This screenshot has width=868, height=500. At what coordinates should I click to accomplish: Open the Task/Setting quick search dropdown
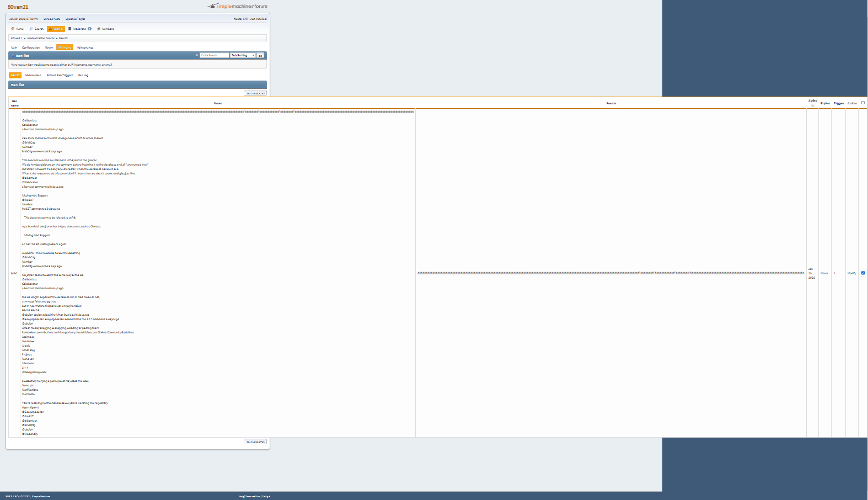pos(243,55)
